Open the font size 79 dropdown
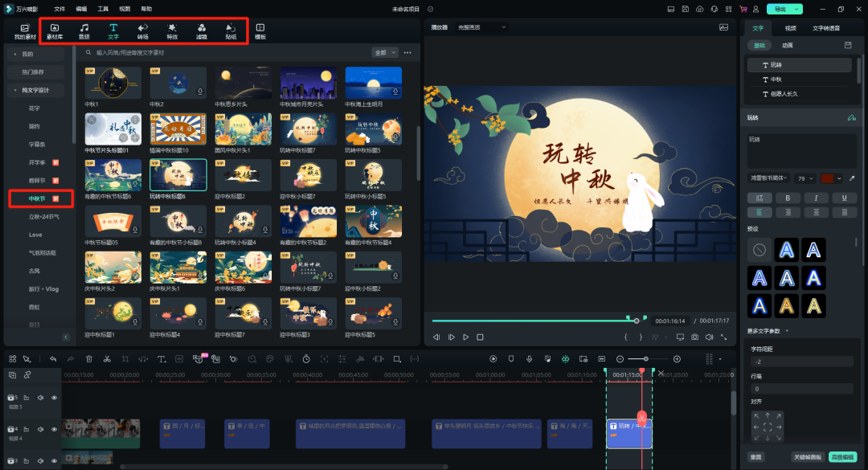 click(x=805, y=178)
